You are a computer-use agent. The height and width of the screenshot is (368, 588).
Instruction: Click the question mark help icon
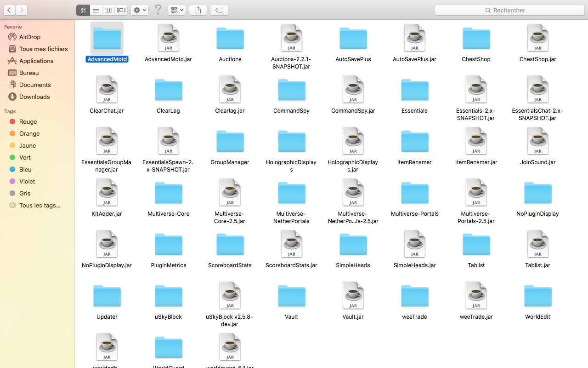(x=158, y=10)
